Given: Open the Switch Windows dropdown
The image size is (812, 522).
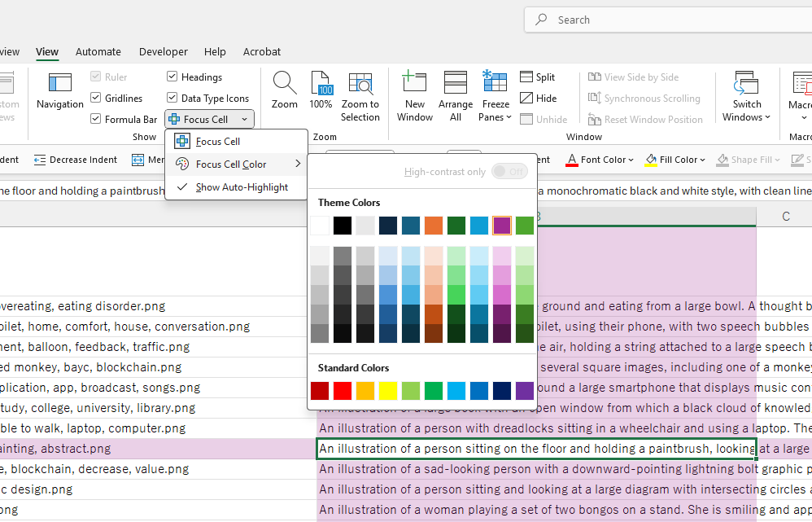Looking at the screenshot, I should tap(746, 116).
